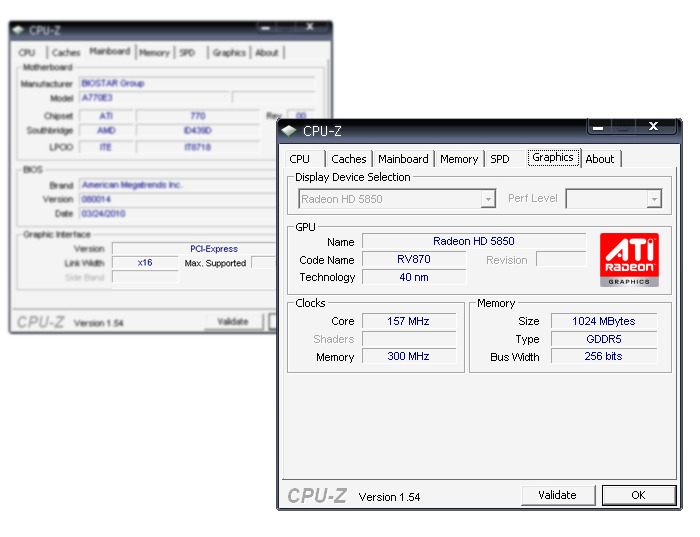Click the 40 nm technology value
The height and width of the screenshot is (537, 700).
414,277
